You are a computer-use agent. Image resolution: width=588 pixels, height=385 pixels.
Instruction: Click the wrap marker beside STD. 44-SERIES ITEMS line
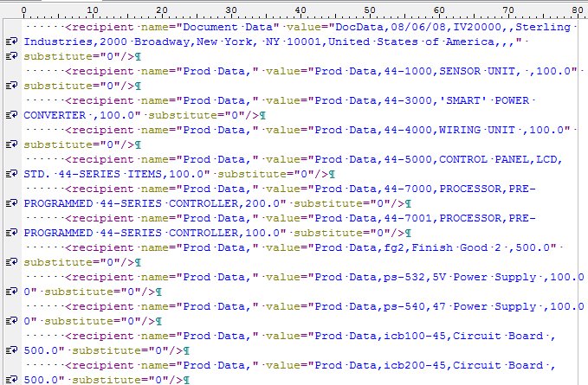(x=11, y=174)
